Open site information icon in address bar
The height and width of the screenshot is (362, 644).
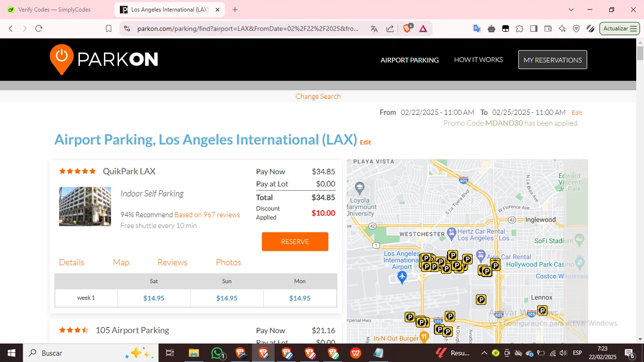[127, 28]
